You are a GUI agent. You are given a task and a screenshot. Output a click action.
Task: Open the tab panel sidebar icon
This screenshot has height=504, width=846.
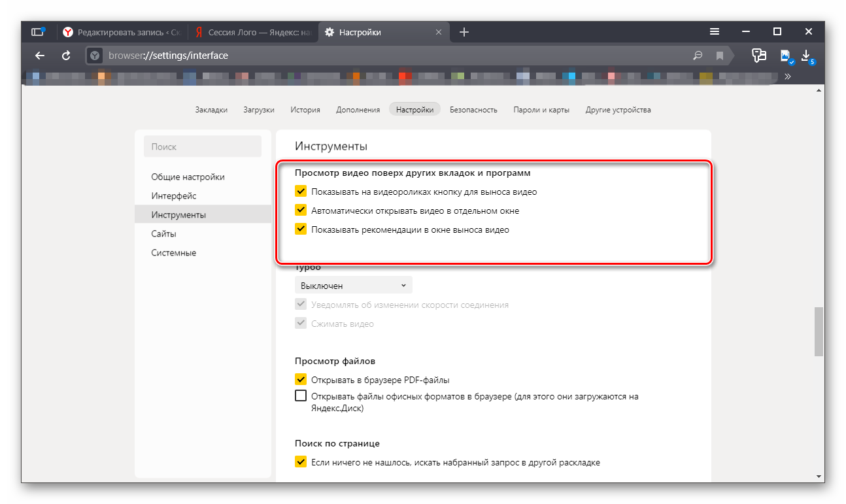pos(38,32)
